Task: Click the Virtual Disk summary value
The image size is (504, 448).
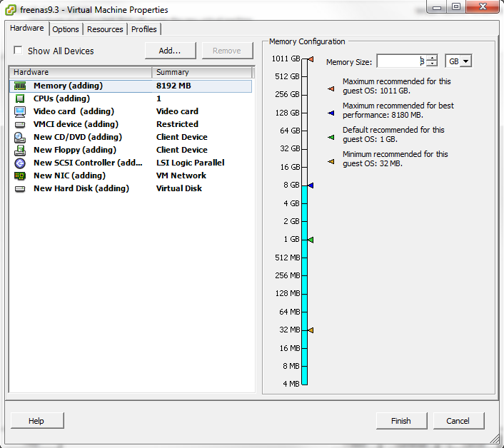Action: pyautogui.click(x=179, y=188)
